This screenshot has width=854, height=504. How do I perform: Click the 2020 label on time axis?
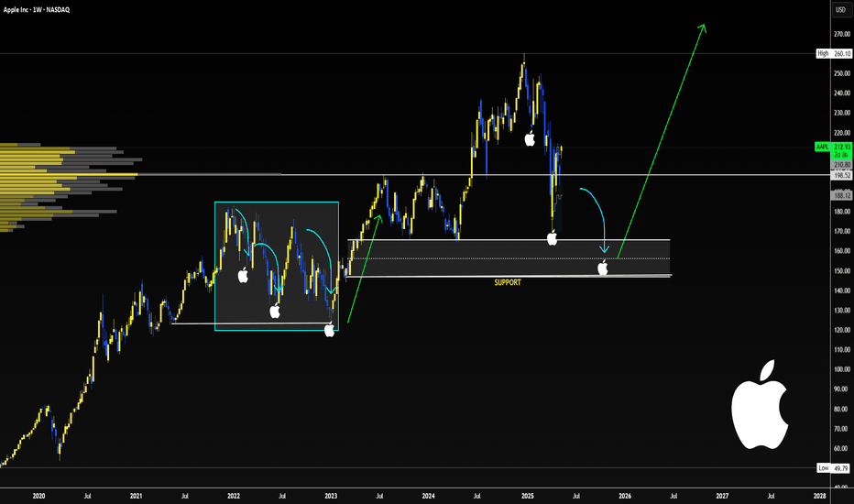[x=38, y=496]
